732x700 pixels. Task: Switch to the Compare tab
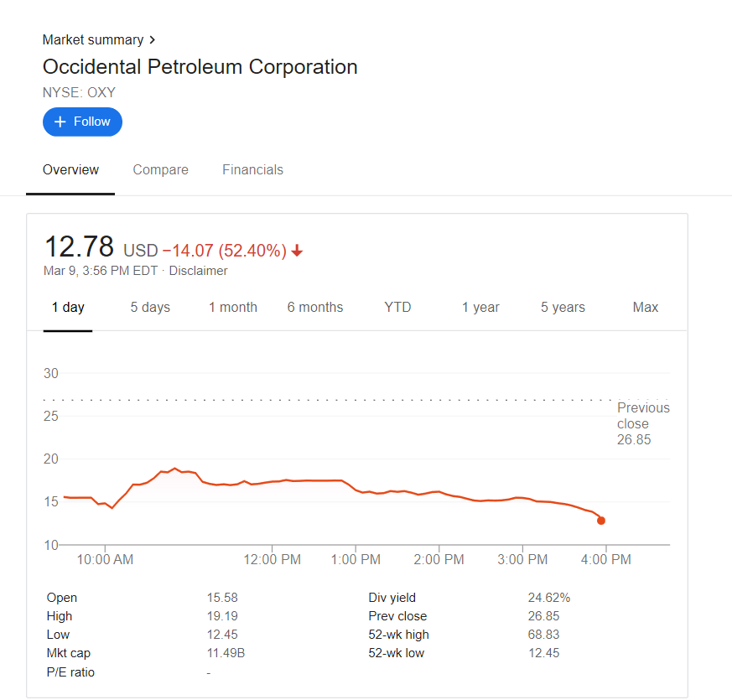point(160,169)
